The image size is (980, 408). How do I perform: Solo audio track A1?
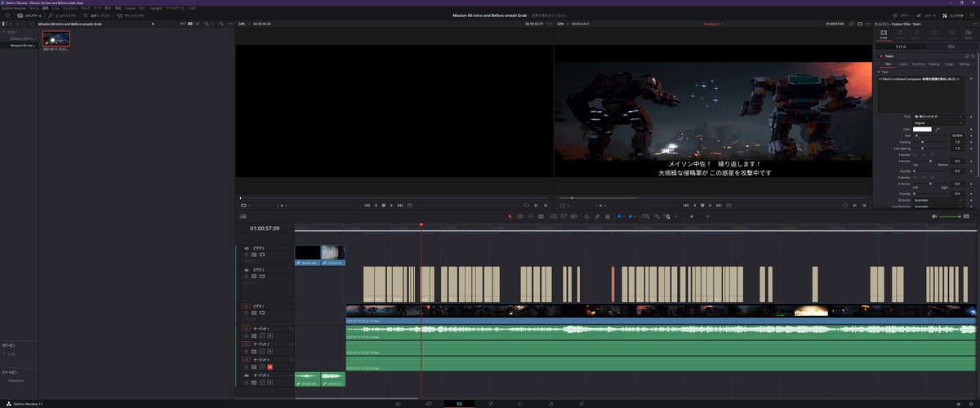point(262,335)
